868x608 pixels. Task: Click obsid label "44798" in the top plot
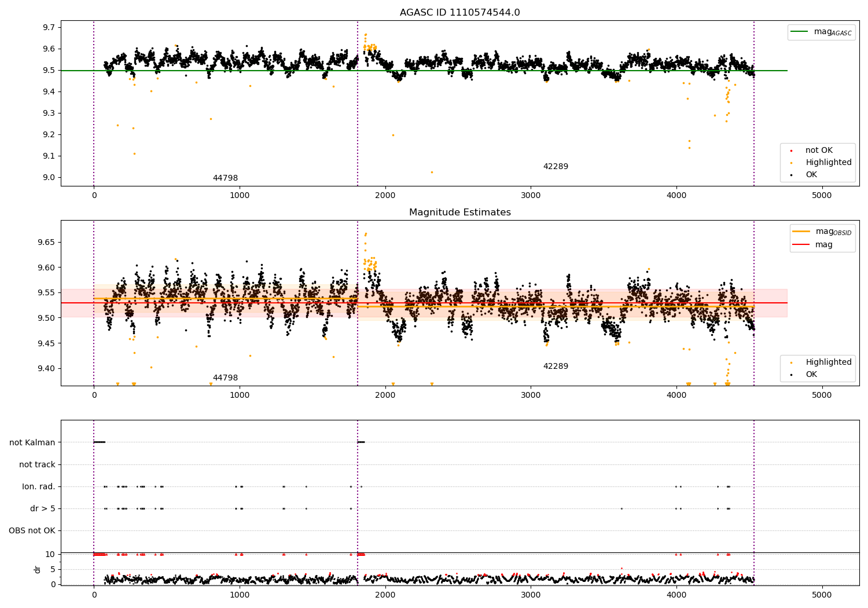(x=225, y=178)
